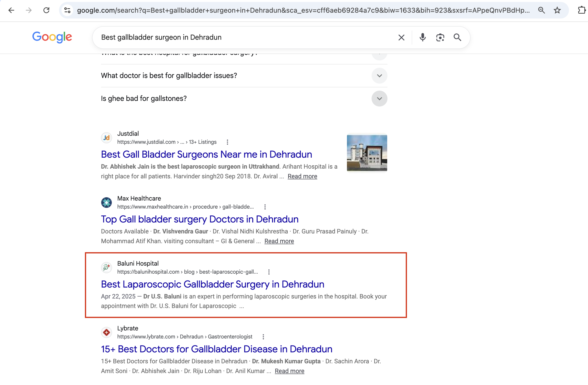Search by image with Google Lens
This screenshot has height=385, width=588.
[x=440, y=37]
